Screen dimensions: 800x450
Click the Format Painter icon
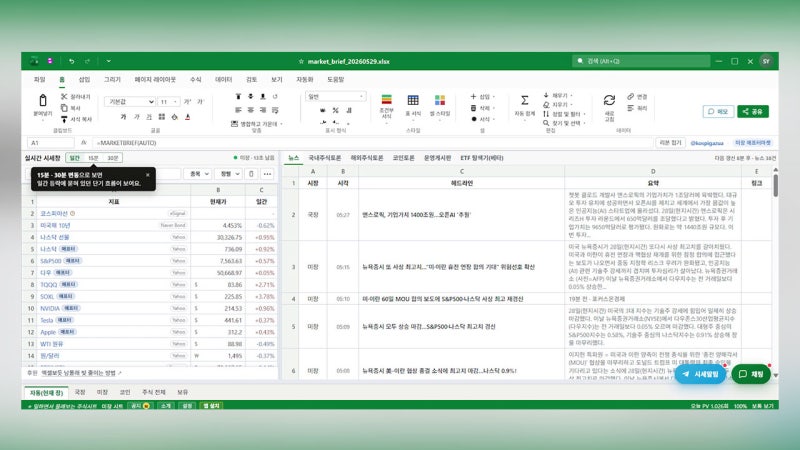(64, 119)
